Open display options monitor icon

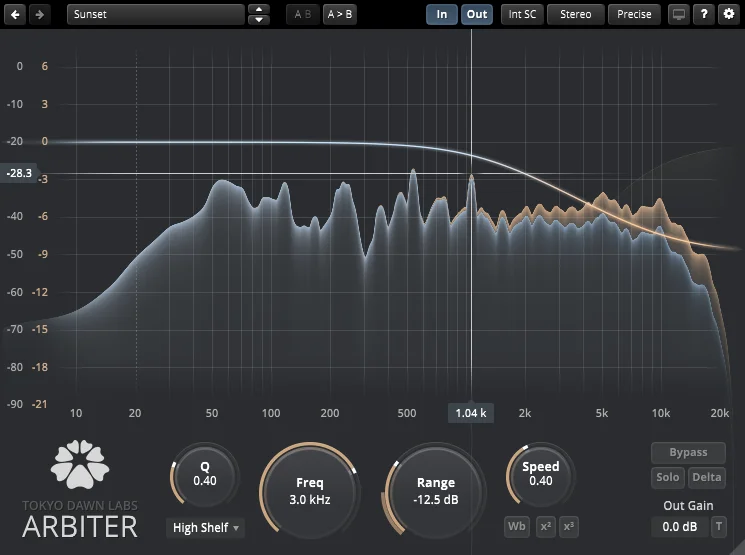point(679,14)
